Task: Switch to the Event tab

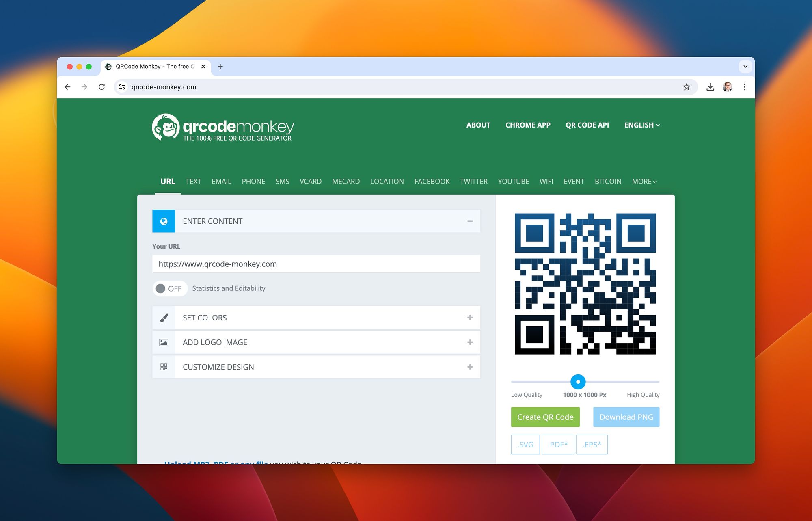Action: click(574, 182)
